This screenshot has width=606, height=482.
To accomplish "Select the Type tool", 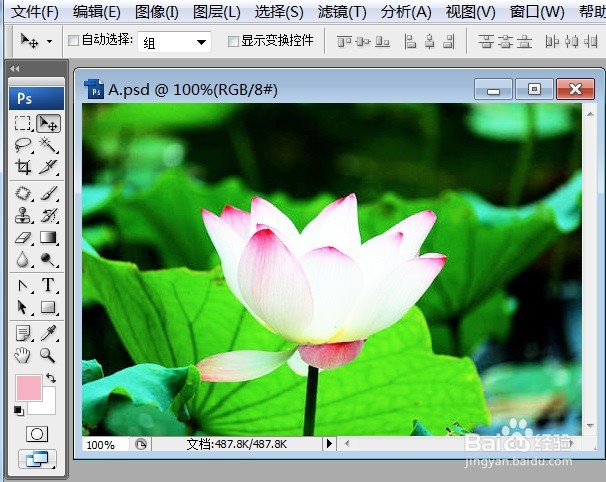I will [48, 285].
